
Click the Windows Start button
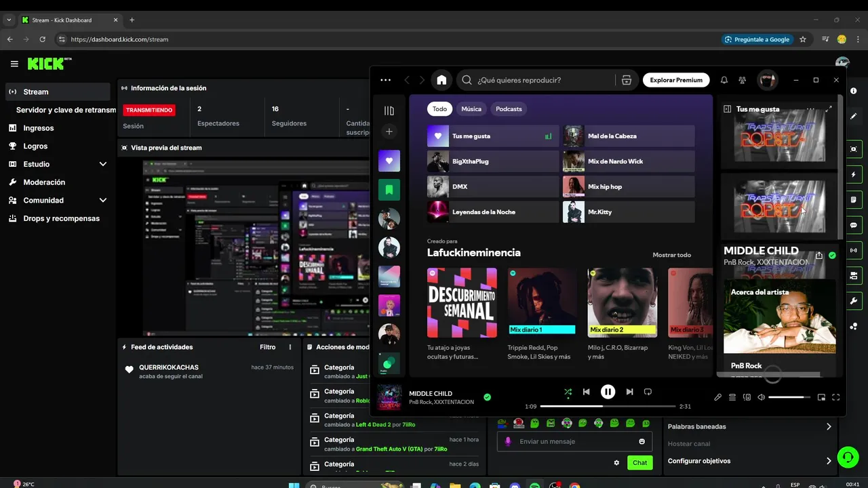294,485
